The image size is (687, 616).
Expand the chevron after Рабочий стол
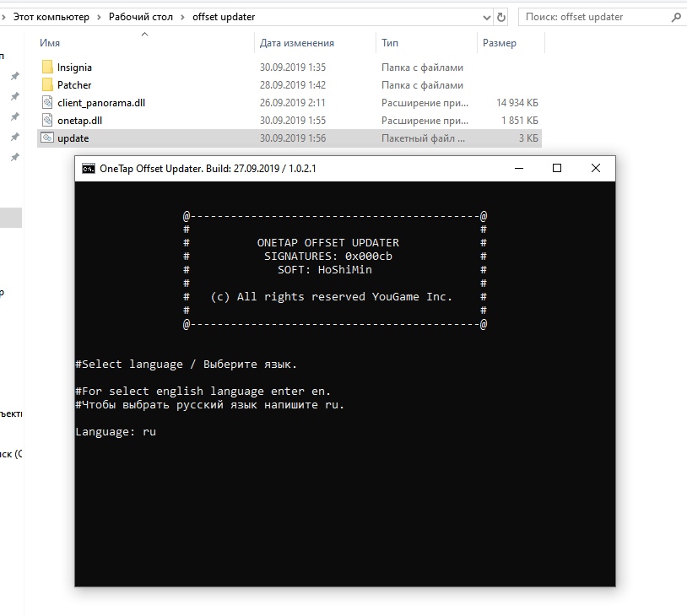pyautogui.click(x=182, y=17)
